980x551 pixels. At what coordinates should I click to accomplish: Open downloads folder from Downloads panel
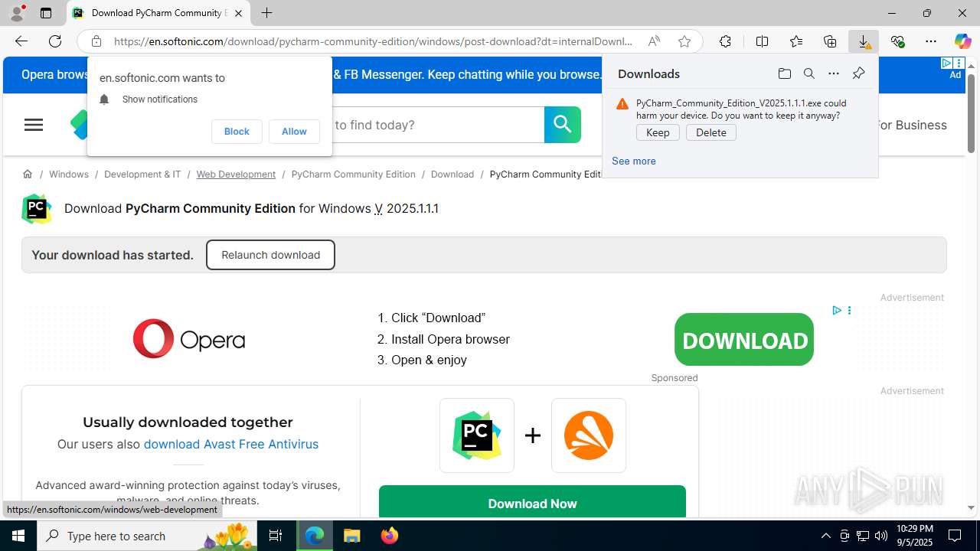click(784, 73)
